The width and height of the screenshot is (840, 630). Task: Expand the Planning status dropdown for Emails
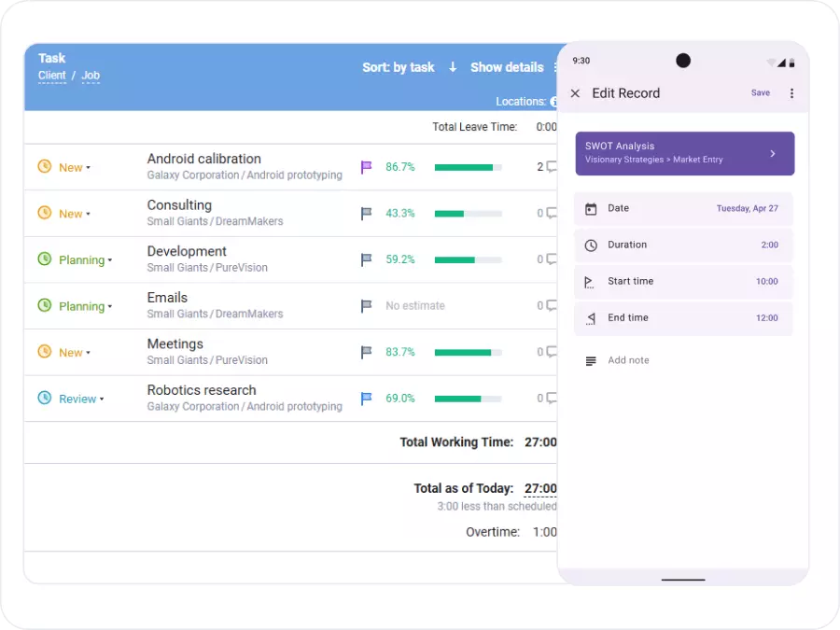click(x=85, y=306)
